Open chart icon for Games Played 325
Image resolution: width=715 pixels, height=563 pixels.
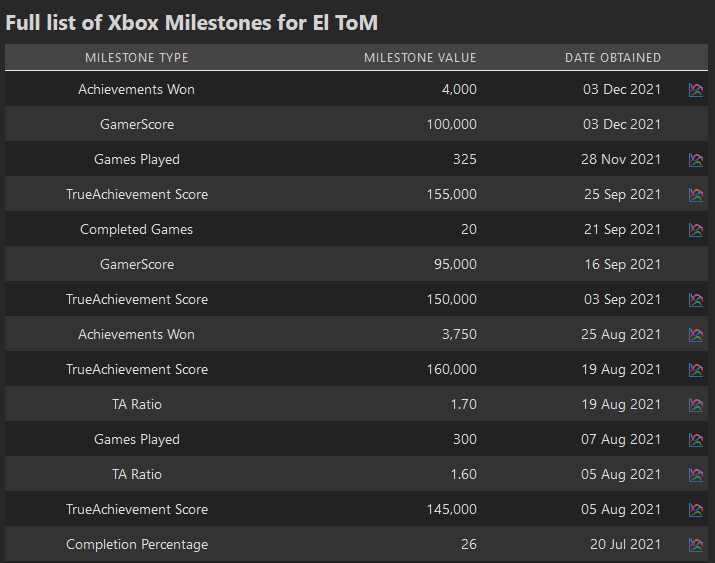click(x=695, y=160)
